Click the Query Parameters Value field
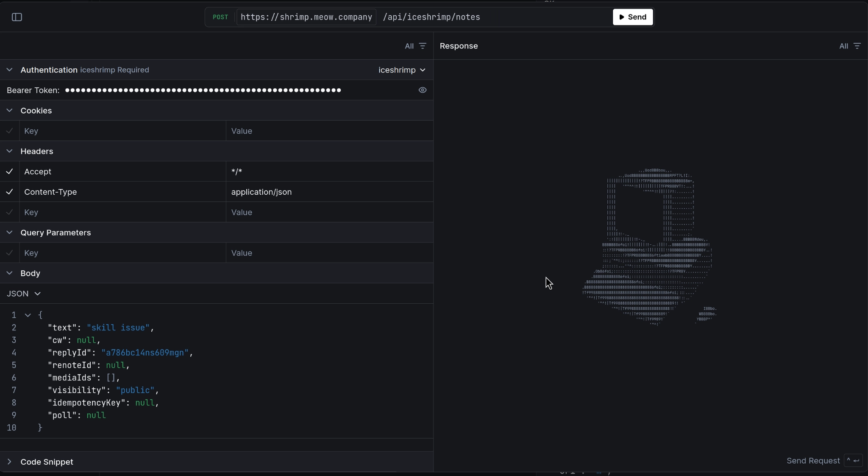 click(329, 253)
